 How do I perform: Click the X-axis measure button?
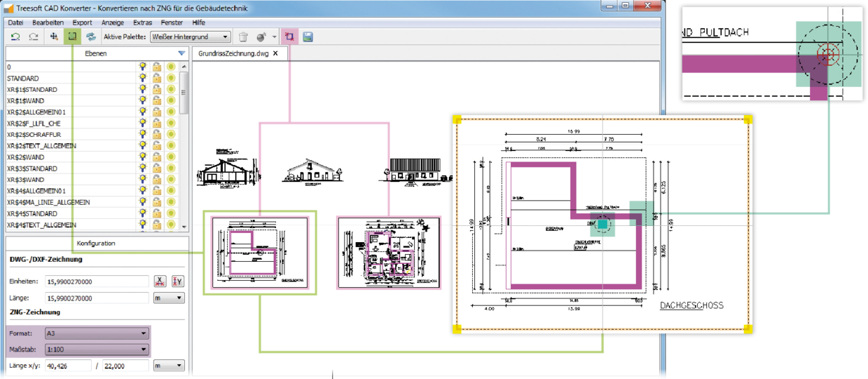160,282
